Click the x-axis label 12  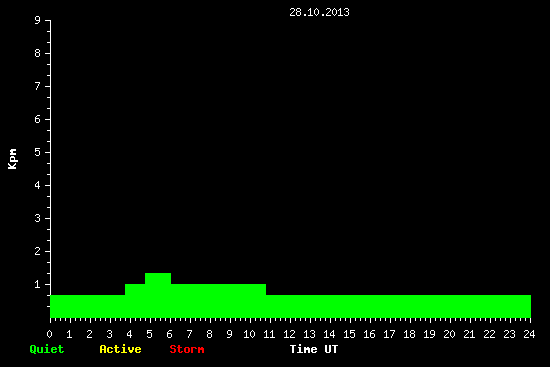click(x=289, y=334)
